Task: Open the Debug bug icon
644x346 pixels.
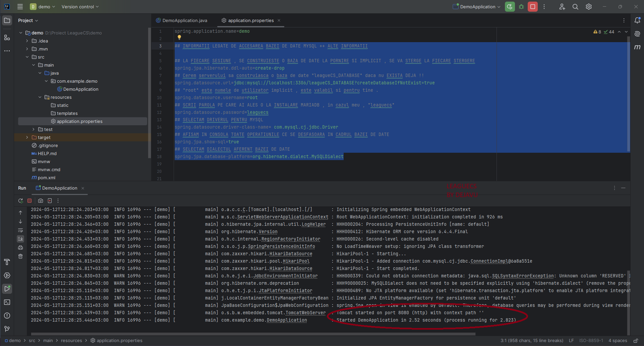Action: [x=521, y=7]
